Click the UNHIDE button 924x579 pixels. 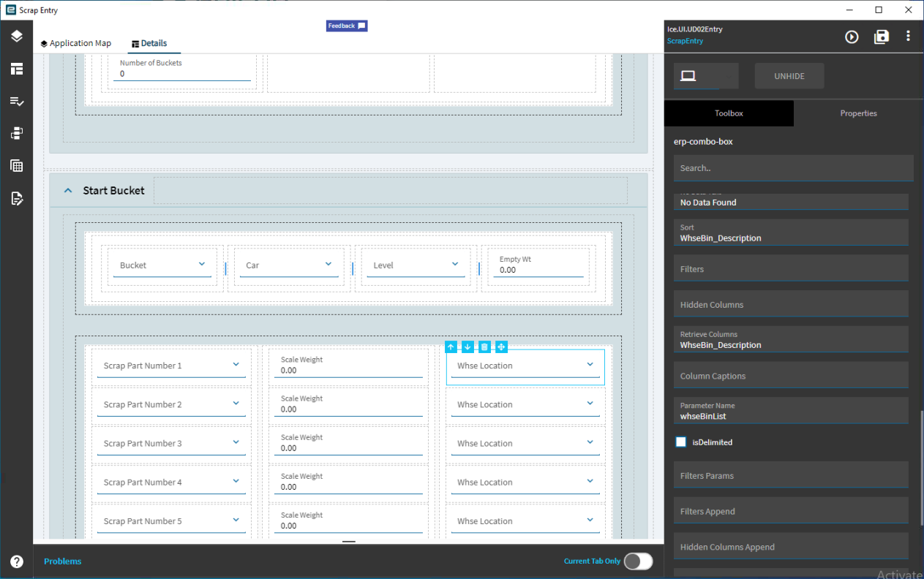tap(789, 76)
